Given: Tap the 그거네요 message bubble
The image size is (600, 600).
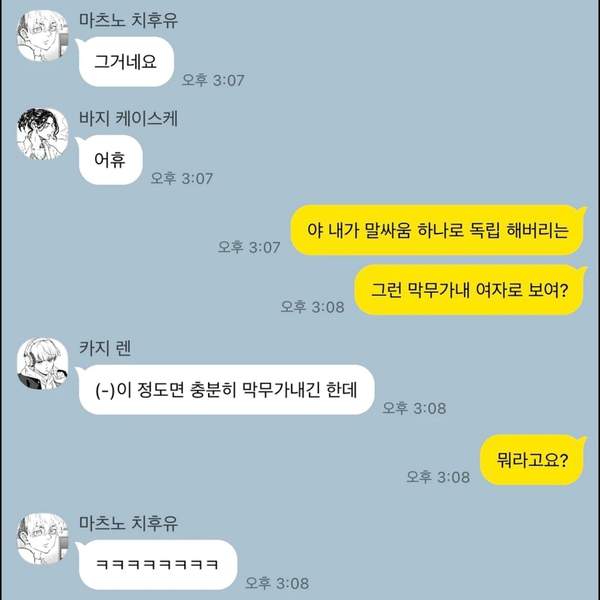Looking at the screenshot, I should 125,62.
